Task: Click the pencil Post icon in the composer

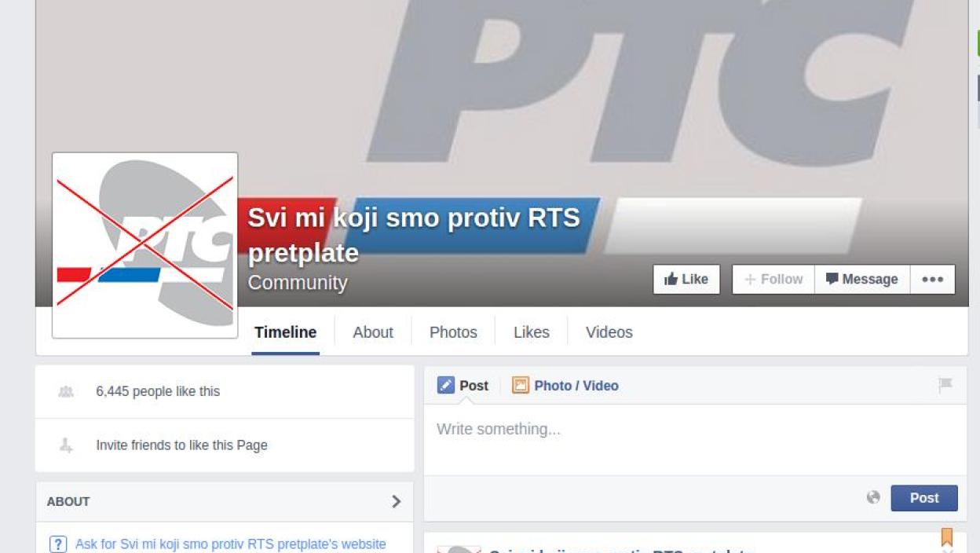Action: (446, 385)
